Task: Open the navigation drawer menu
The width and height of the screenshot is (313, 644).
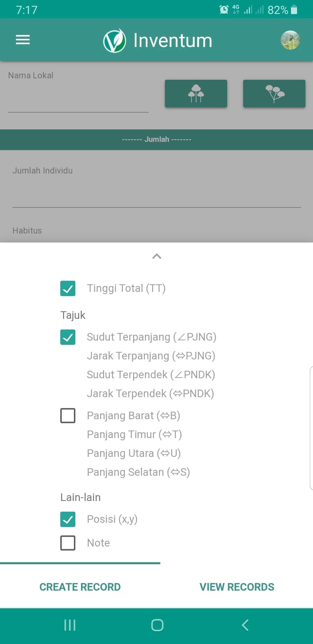Action: 23,40
